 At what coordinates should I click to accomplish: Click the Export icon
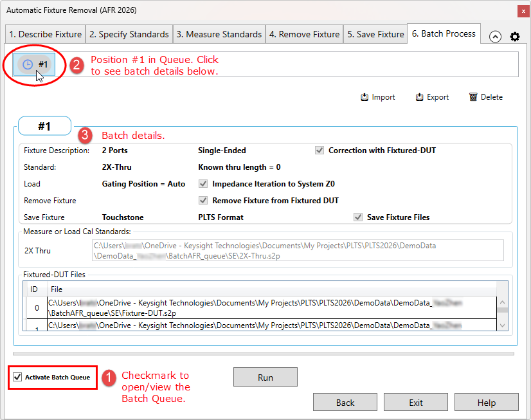pyautogui.click(x=420, y=97)
